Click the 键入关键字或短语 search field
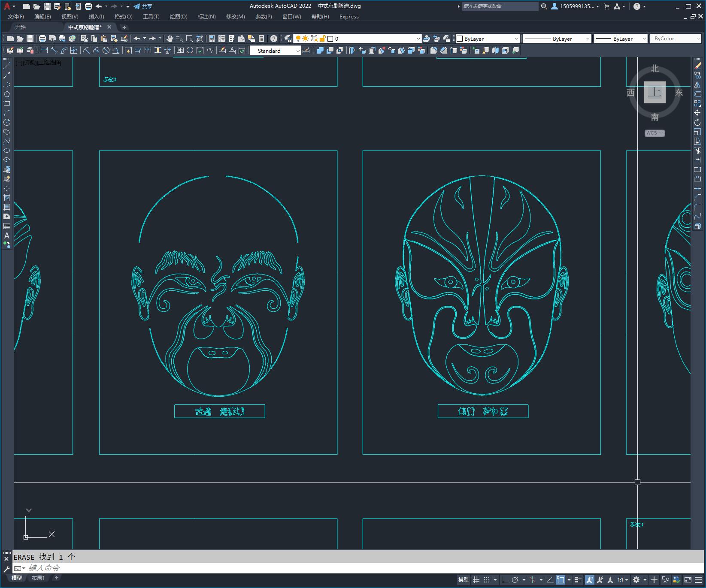 tap(500, 6)
